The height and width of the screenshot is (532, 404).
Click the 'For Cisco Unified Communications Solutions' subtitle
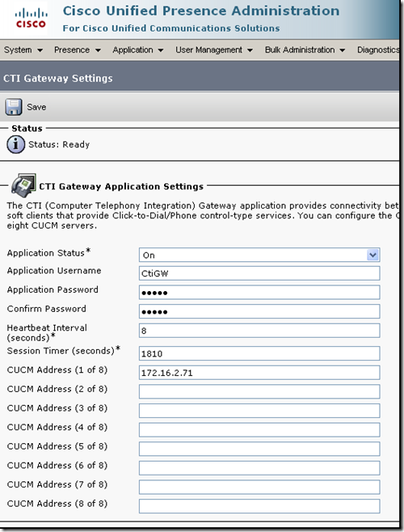pyautogui.click(x=171, y=28)
